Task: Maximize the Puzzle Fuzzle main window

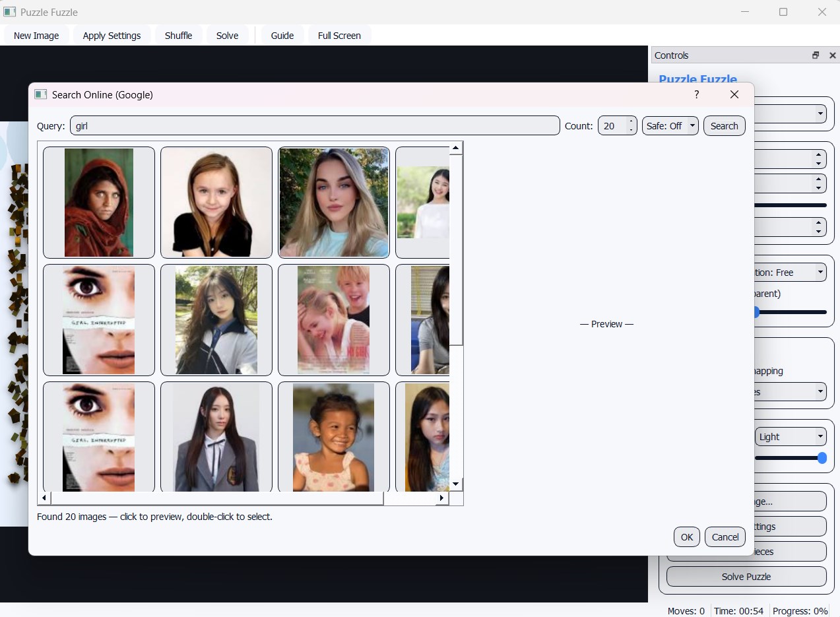Action: (x=783, y=12)
